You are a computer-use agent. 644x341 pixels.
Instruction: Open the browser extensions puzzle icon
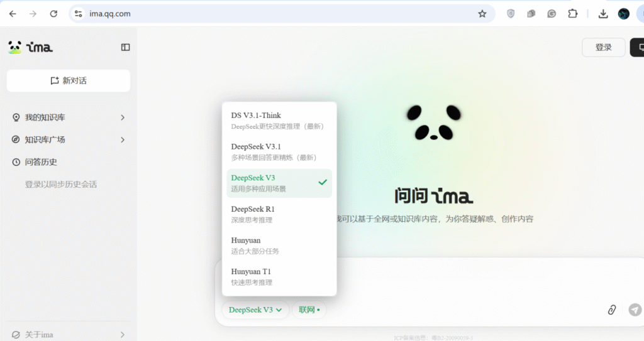(x=572, y=14)
